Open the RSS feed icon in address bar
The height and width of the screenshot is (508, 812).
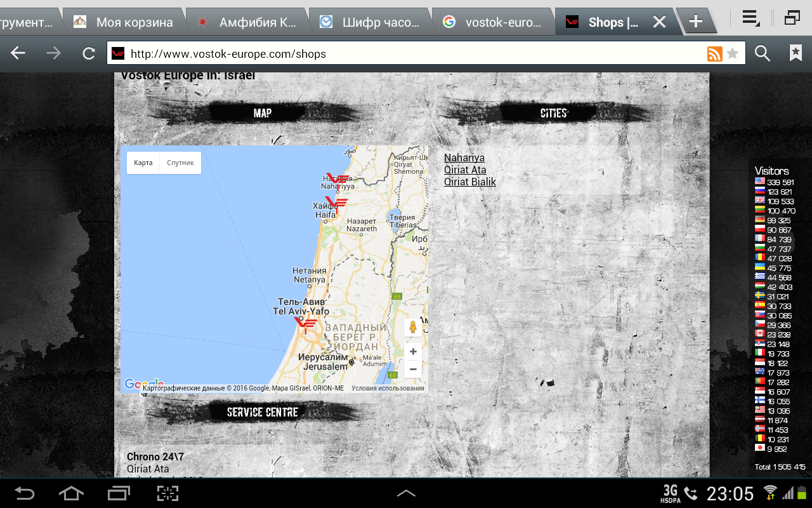[x=714, y=54]
